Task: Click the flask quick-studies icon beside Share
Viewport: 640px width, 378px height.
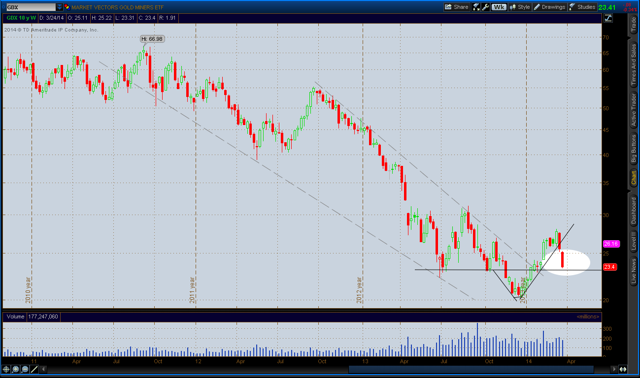Action: click(476, 7)
